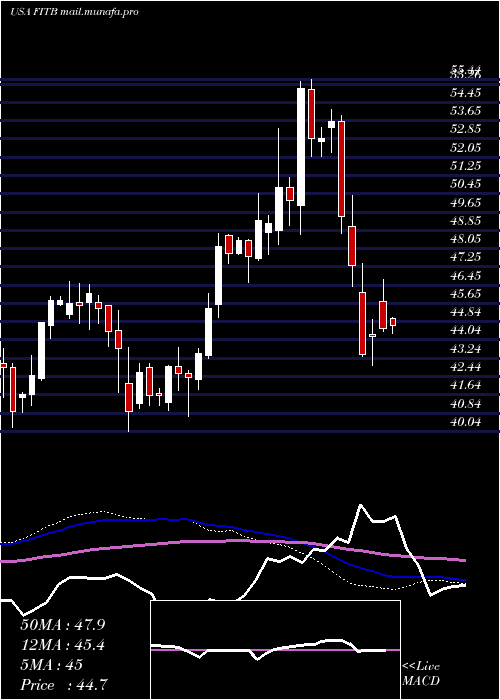Select the 41.64 price level label

(x=465, y=385)
